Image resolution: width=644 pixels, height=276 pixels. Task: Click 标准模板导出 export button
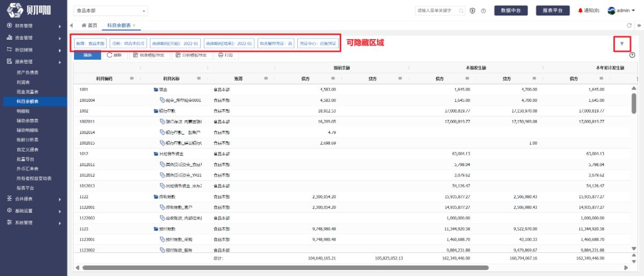(x=148, y=55)
